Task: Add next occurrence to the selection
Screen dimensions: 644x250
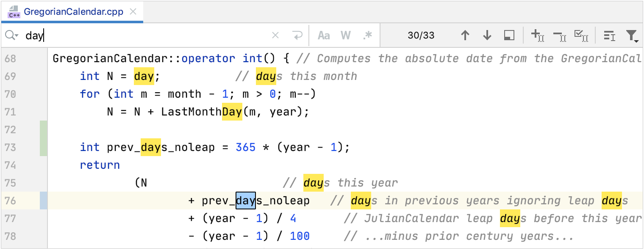Action: pos(537,36)
